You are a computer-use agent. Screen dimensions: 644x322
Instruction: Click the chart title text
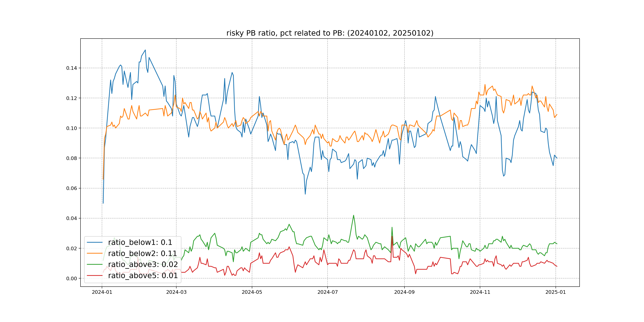[330, 33]
